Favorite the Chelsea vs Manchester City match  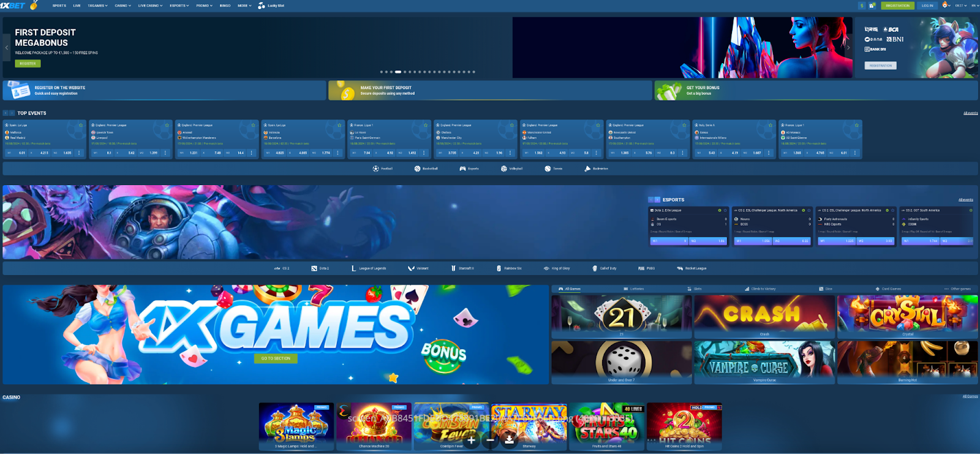coord(512,125)
